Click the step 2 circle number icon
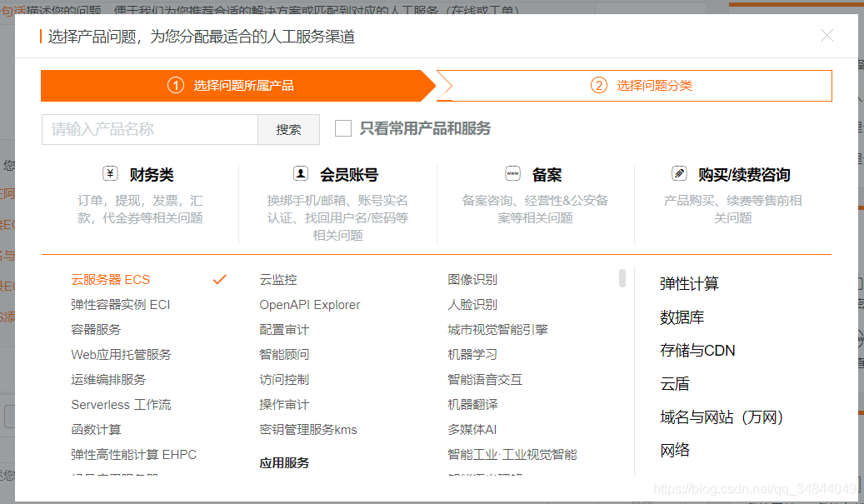This screenshot has height=504, width=864. point(599,85)
